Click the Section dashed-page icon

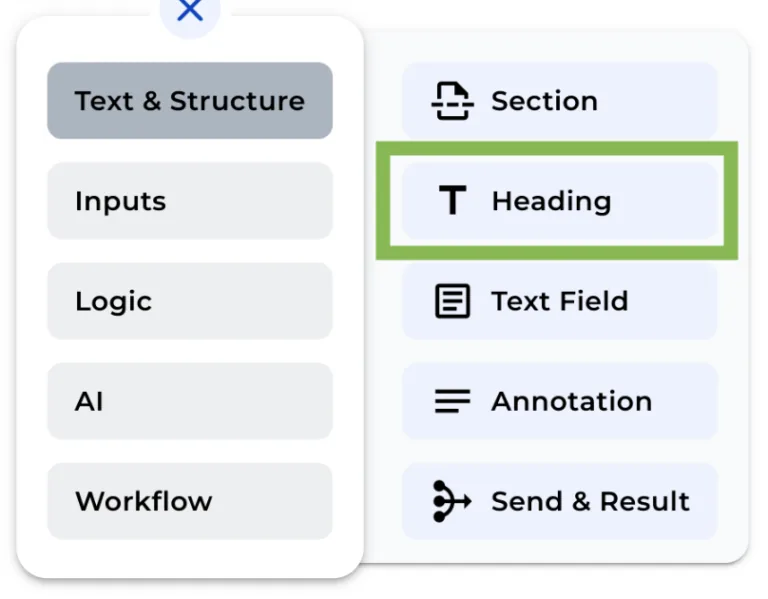tap(452, 101)
